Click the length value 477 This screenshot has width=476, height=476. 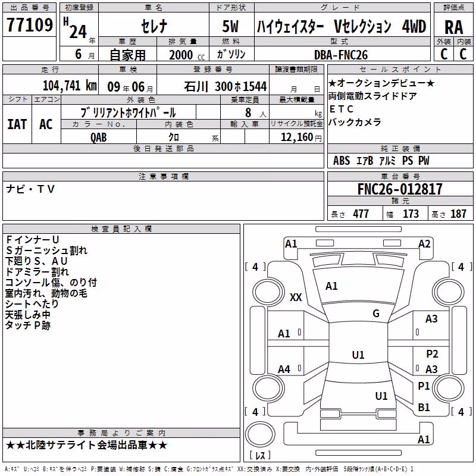coord(361,214)
